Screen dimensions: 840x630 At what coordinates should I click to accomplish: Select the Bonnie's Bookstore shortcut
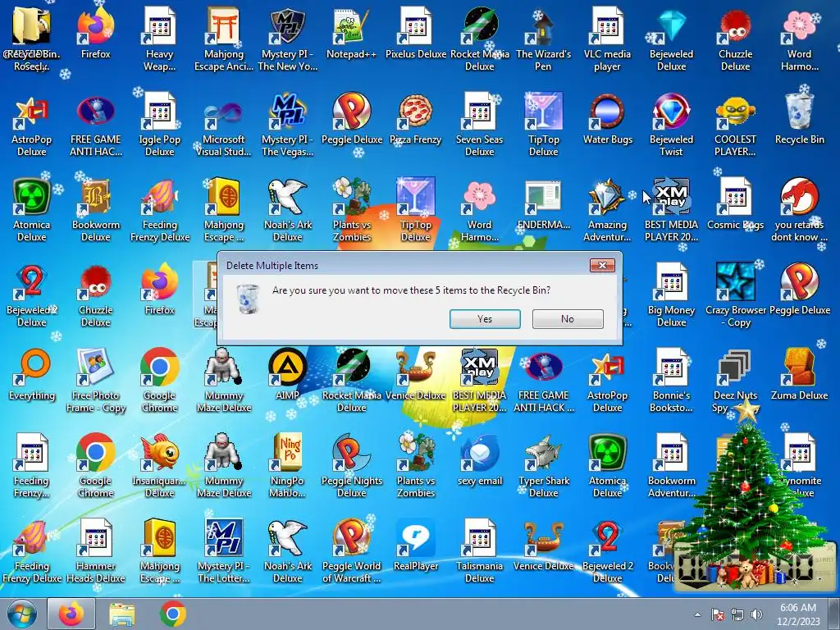671,381
